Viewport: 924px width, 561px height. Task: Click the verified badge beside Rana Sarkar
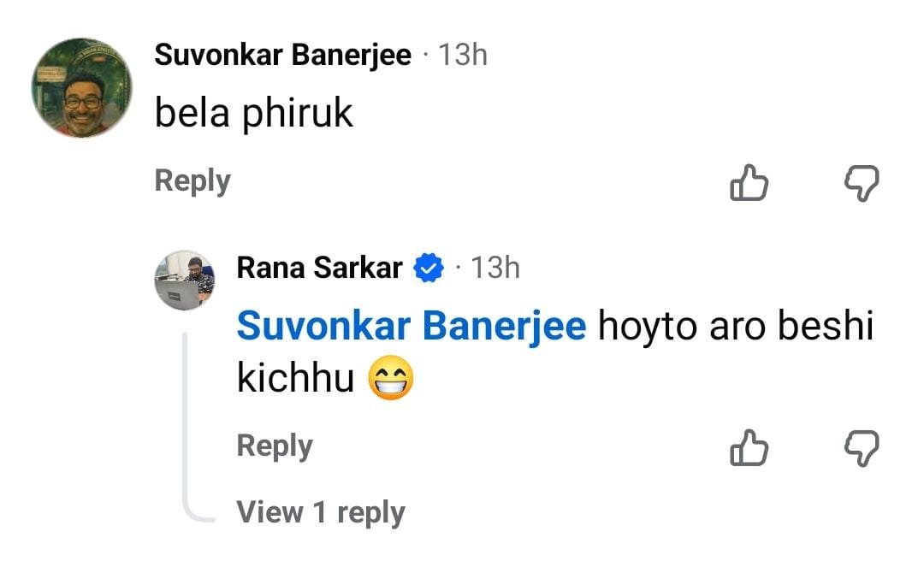(428, 269)
